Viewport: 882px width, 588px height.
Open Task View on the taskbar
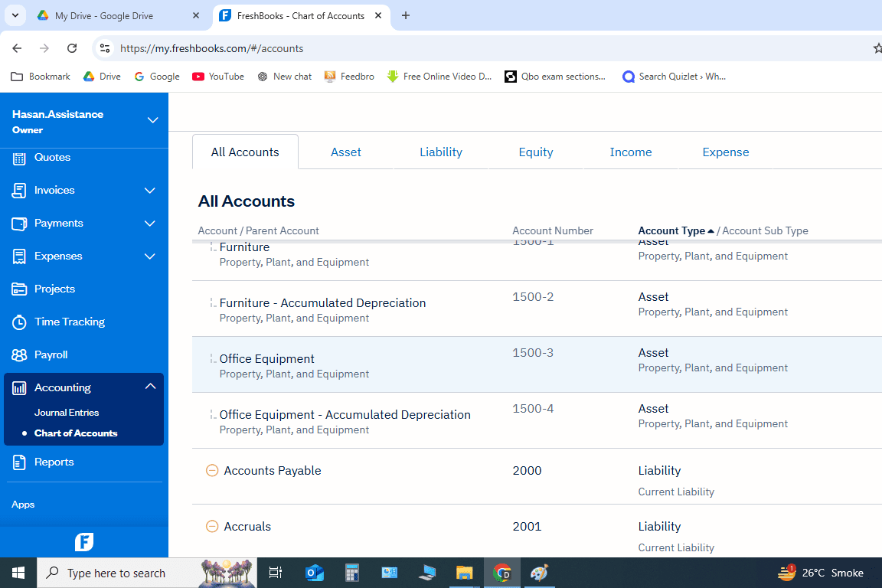275,573
